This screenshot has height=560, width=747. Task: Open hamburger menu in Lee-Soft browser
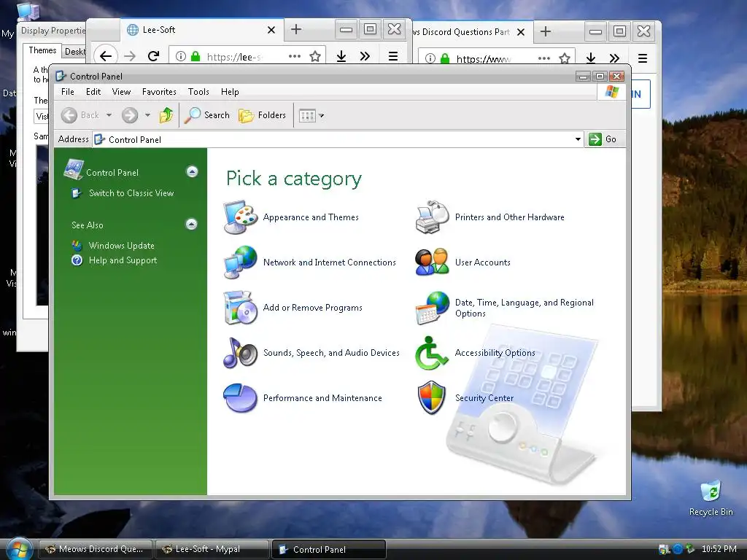click(393, 57)
